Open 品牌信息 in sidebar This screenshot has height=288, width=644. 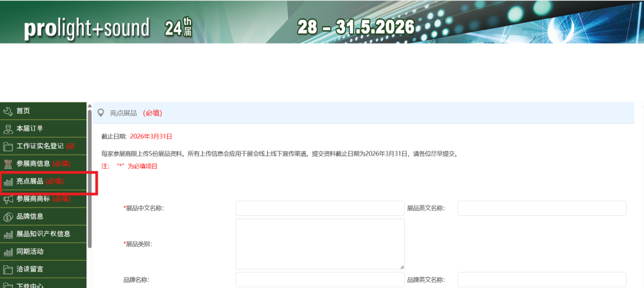click(x=43, y=216)
